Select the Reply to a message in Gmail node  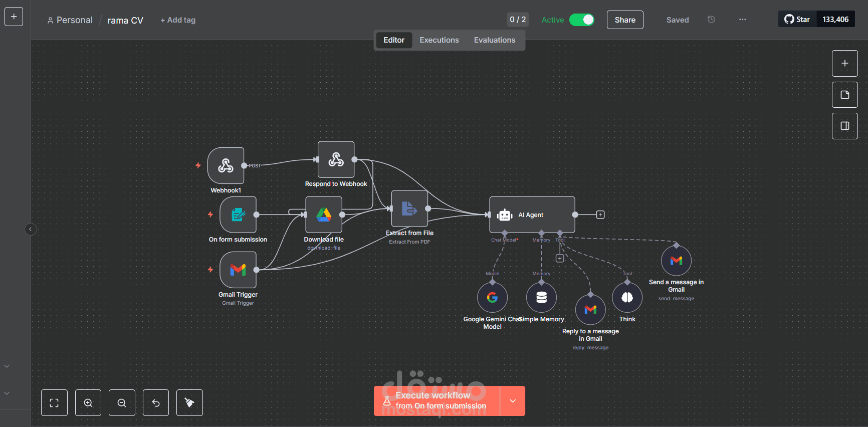click(x=590, y=310)
